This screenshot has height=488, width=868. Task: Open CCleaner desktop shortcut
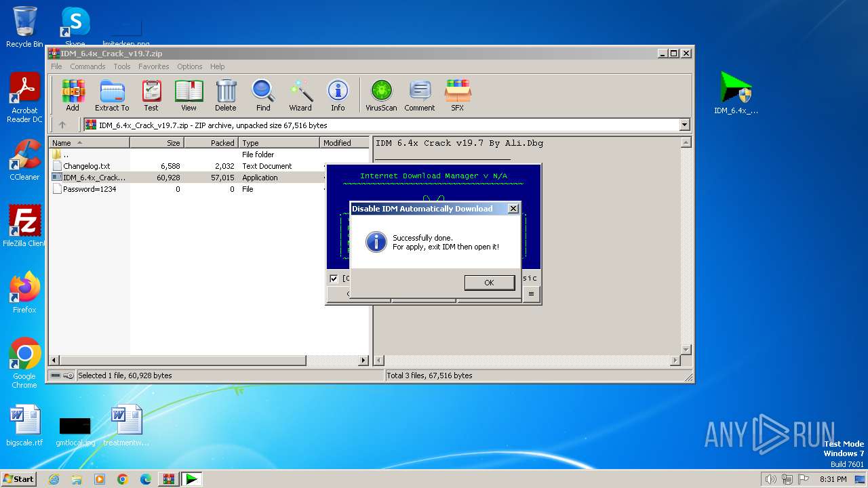(24, 161)
